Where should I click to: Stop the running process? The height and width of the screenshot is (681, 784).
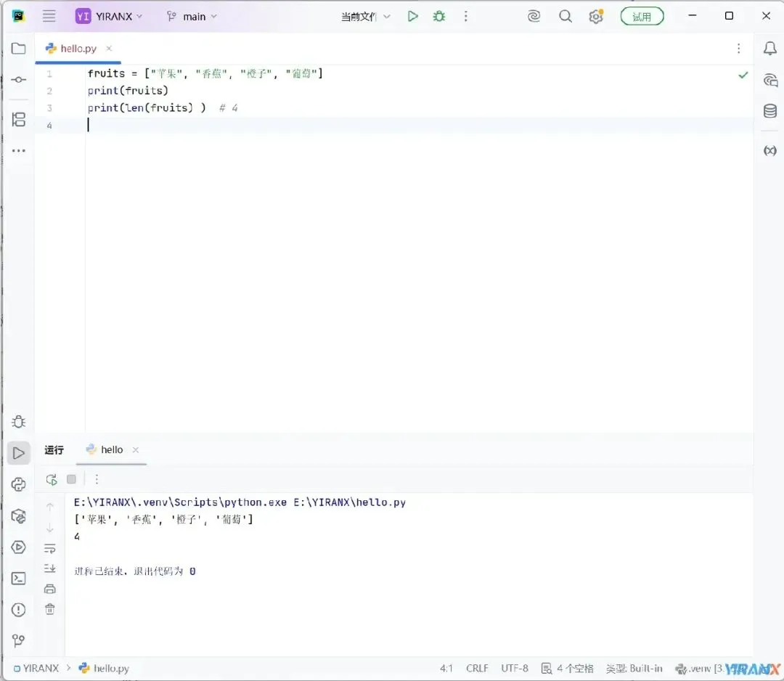point(71,479)
